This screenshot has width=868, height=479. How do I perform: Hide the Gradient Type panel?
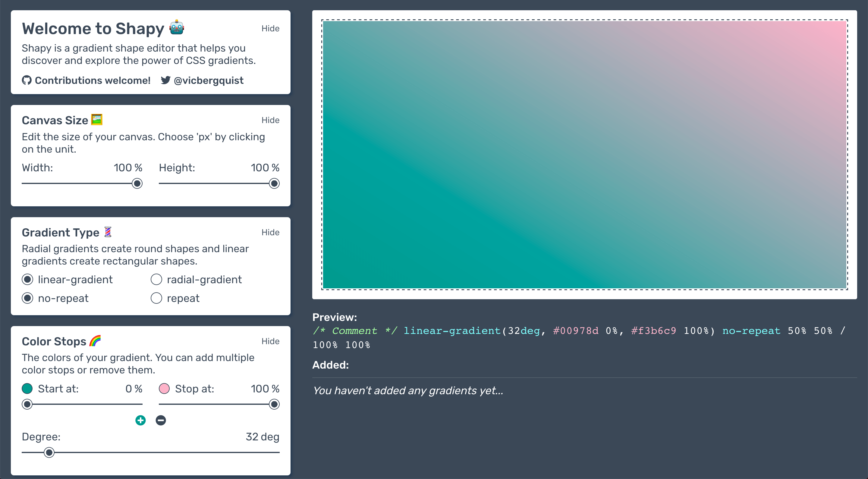click(x=270, y=233)
